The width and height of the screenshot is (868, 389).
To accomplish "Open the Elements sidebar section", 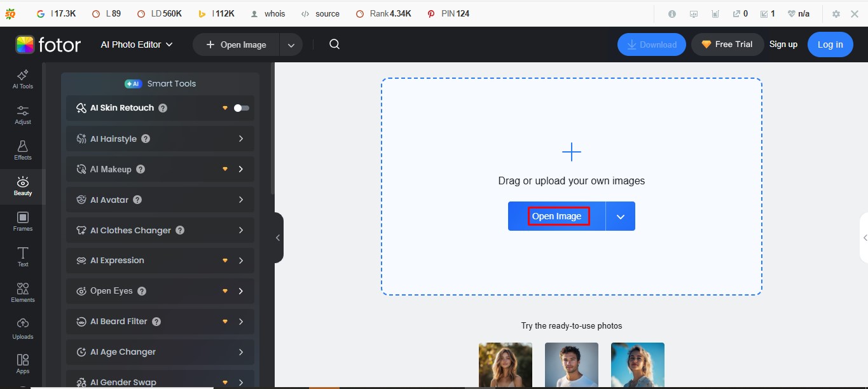I will coord(22,292).
